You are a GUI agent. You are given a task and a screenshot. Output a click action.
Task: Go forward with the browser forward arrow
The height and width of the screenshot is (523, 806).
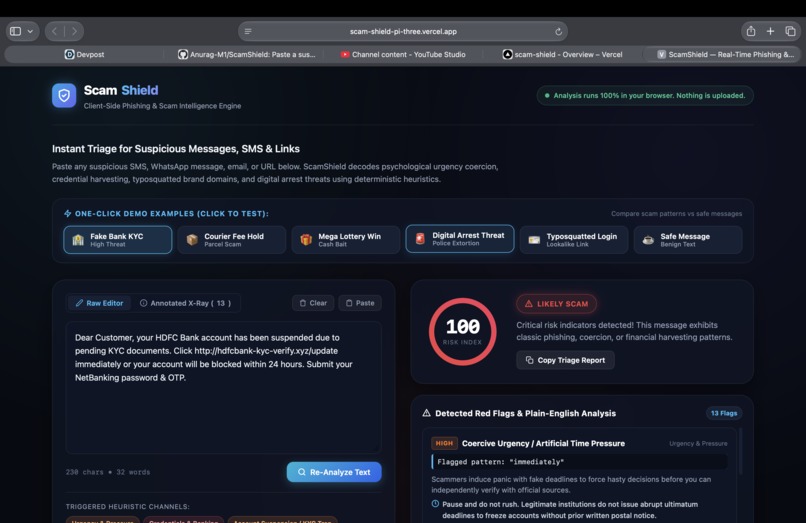74,31
